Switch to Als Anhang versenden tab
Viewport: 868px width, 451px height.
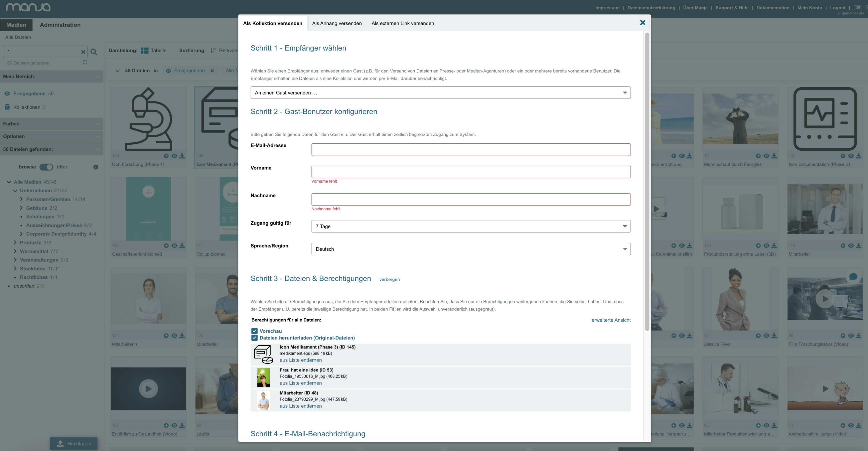click(x=337, y=23)
